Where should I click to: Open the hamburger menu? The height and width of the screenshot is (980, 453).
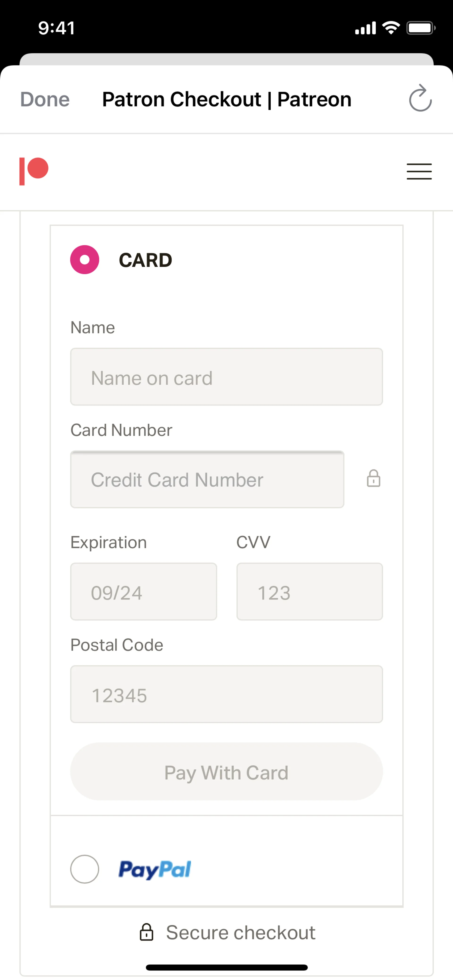click(419, 171)
